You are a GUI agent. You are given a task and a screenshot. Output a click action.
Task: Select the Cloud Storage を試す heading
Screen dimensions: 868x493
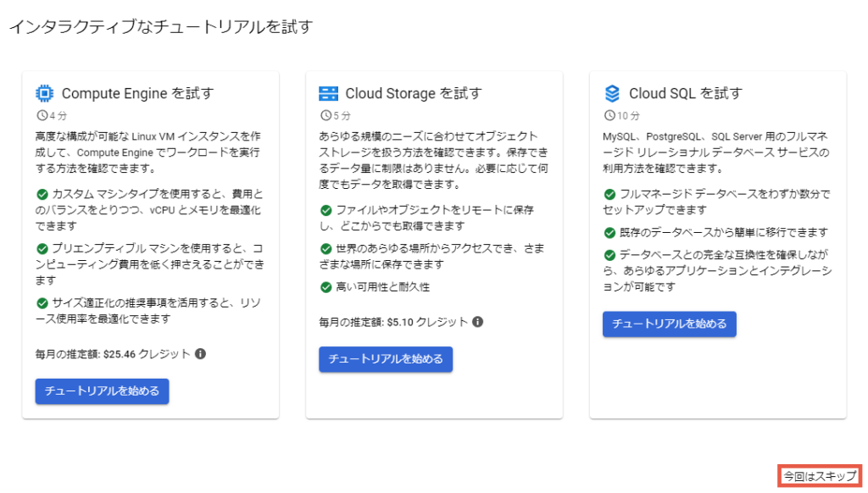point(414,93)
